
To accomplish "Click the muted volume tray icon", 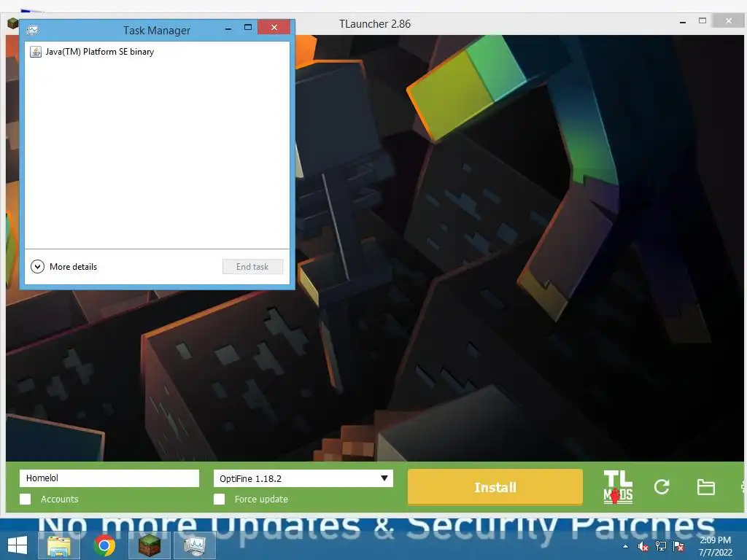I will 643,546.
